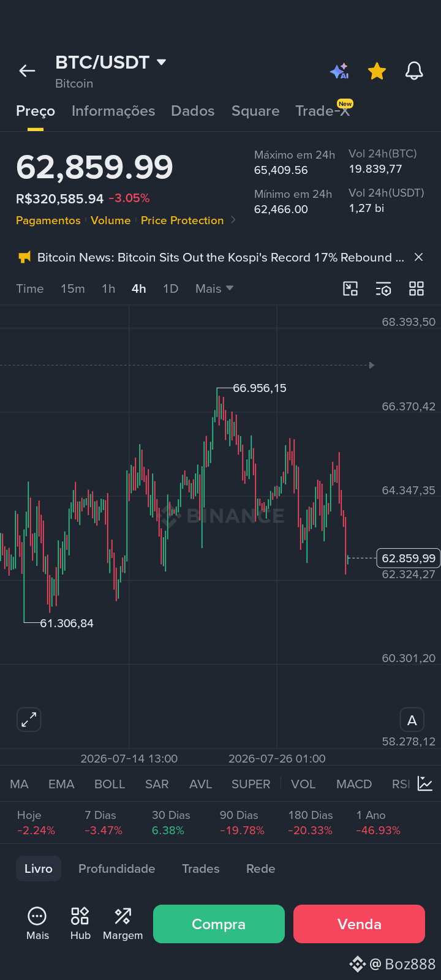The image size is (441, 980).
Task: Enable the BOLL indicator
Action: point(110,784)
